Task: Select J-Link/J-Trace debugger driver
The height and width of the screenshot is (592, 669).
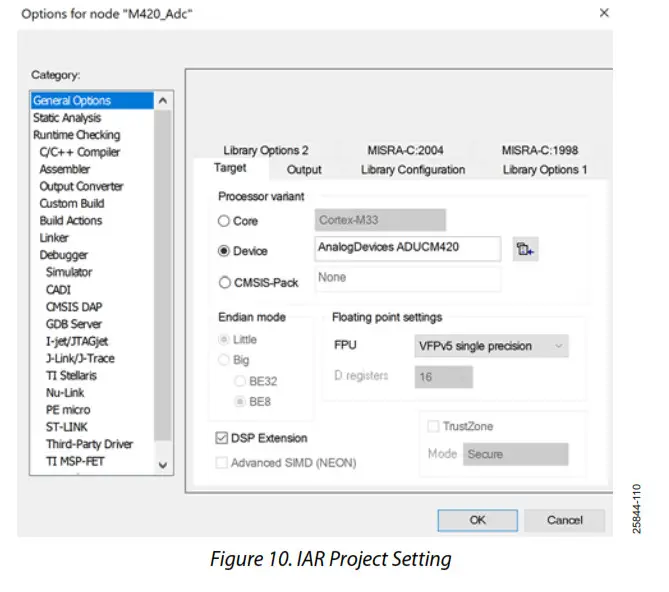Action: (92, 358)
